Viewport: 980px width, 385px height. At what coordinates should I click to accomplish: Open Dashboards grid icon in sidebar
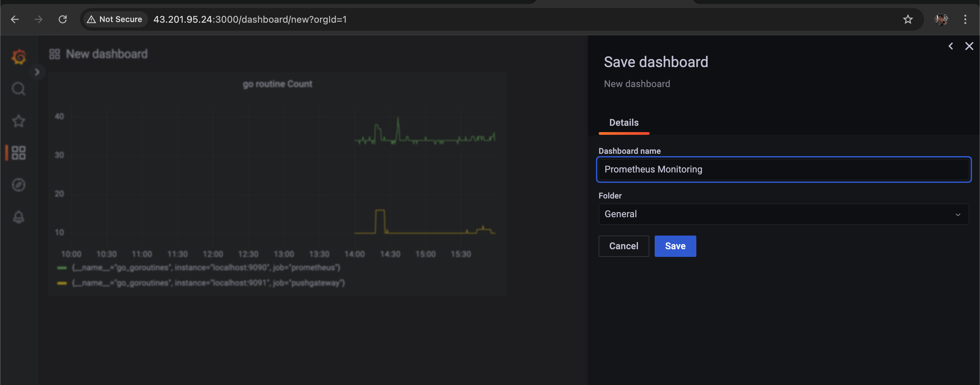tap(18, 153)
